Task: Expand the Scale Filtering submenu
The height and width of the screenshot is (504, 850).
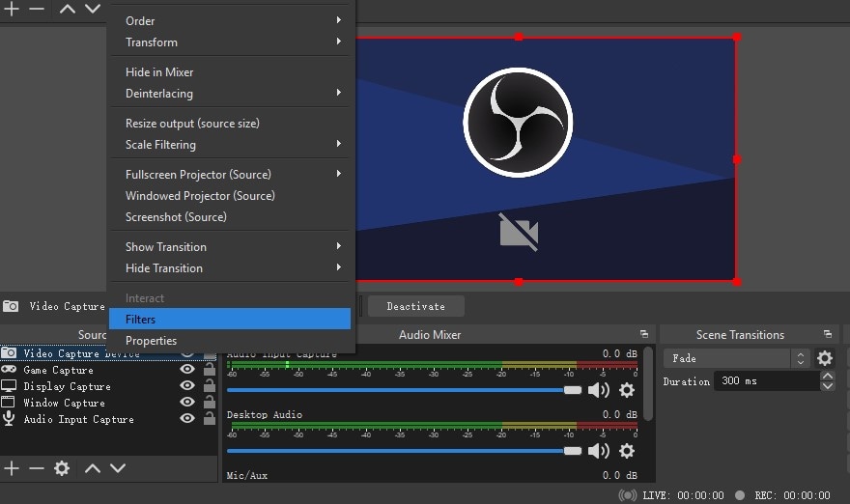Action: (230, 145)
